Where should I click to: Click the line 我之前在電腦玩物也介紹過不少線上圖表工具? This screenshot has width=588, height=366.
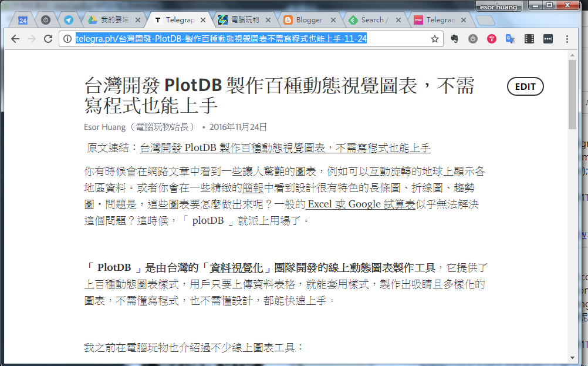194,348
